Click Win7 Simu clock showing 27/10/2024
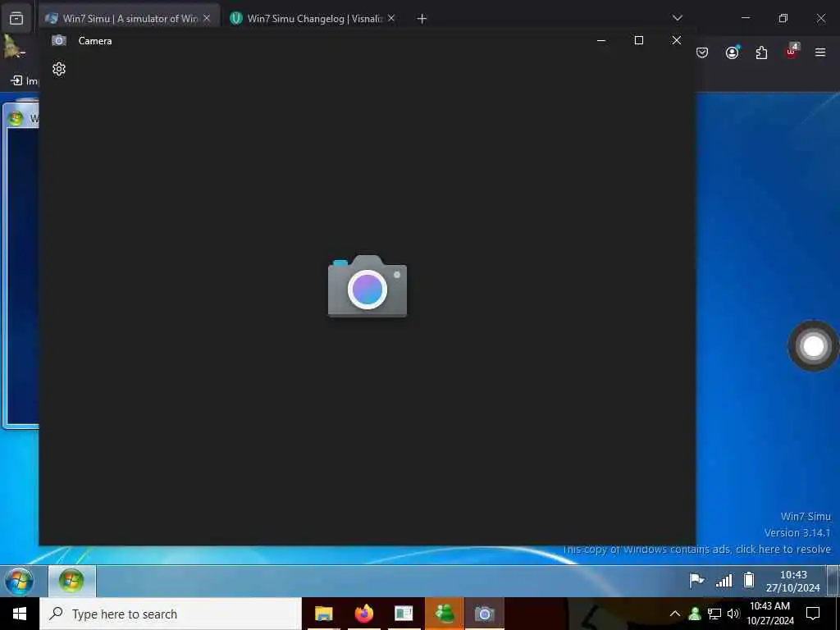840x630 pixels. (793, 582)
